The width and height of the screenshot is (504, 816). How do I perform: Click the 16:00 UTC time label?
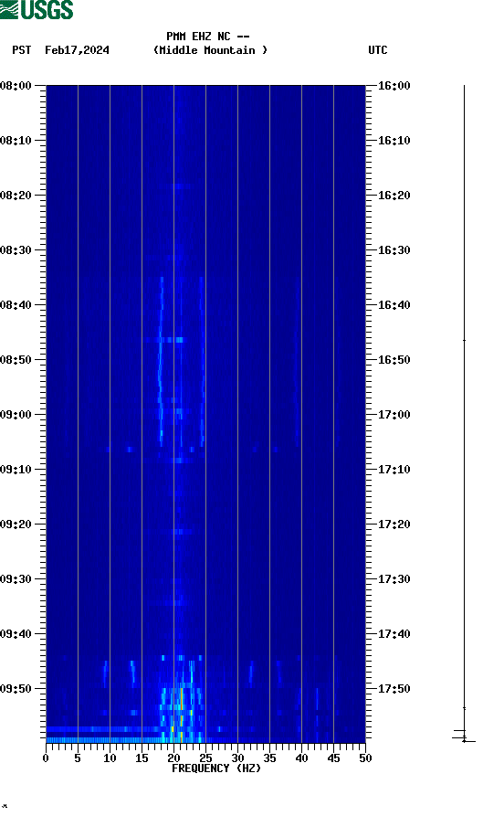(394, 85)
